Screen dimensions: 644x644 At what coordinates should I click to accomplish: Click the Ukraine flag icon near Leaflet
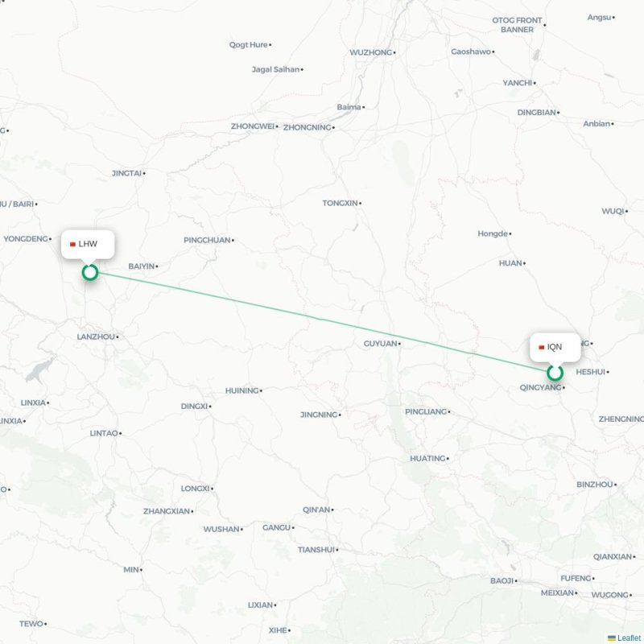pos(612,638)
